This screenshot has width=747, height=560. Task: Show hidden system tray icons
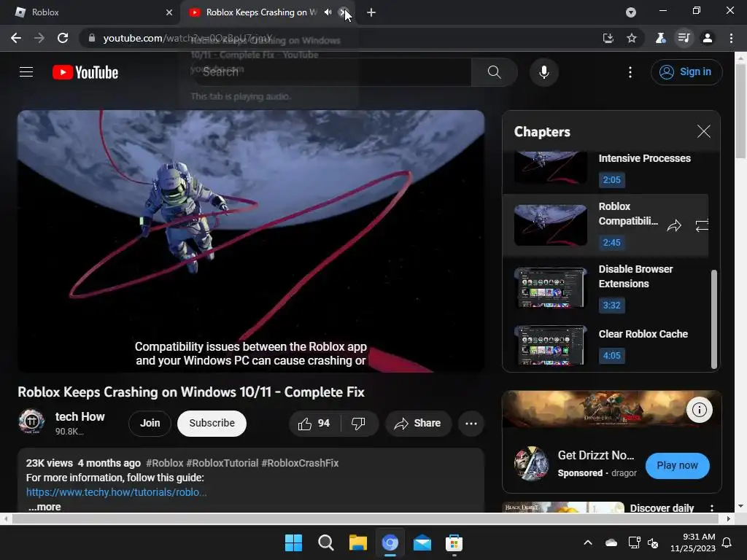pos(588,542)
